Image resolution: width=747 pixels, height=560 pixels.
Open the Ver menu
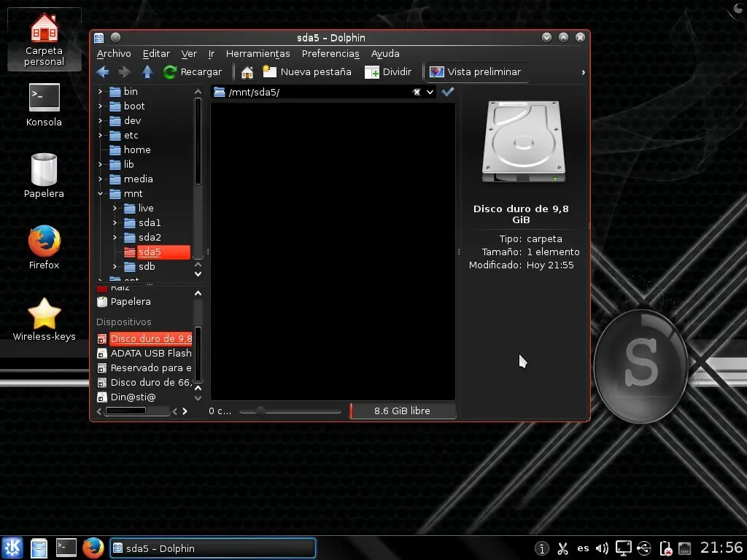(189, 53)
